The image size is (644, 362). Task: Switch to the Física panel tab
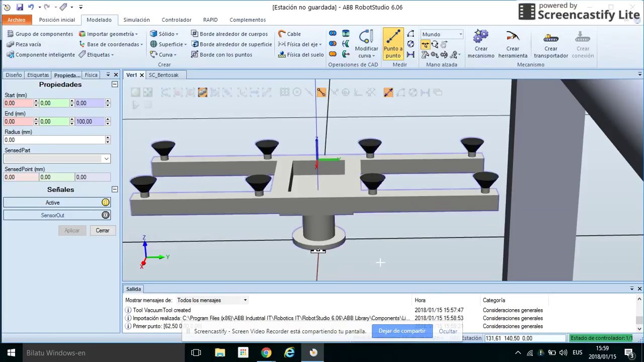coord(91,75)
